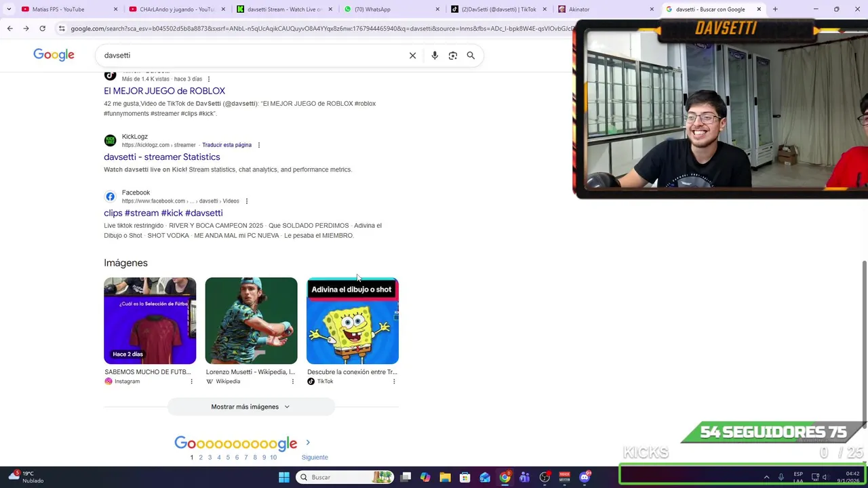Show hidden system tray icons
The image size is (868, 488).
766,477
